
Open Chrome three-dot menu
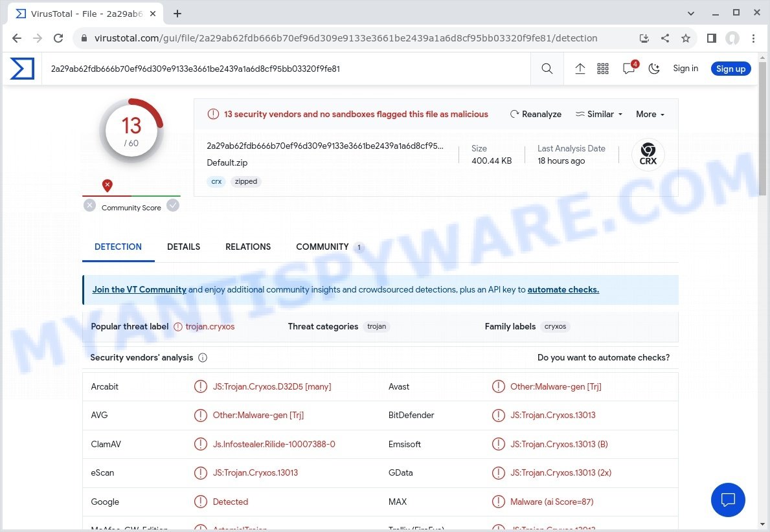(753, 38)
